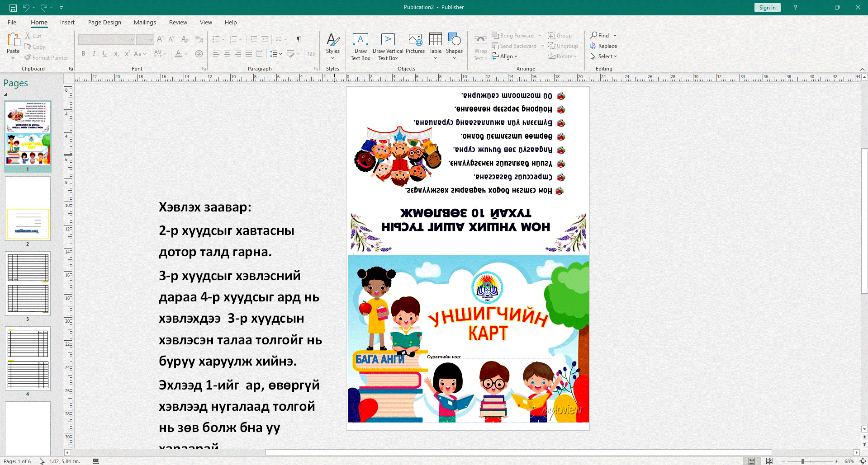Viewport: 868px width, 465px height.
Task: Click the Save icon in title bar
Action: (13, 7)
